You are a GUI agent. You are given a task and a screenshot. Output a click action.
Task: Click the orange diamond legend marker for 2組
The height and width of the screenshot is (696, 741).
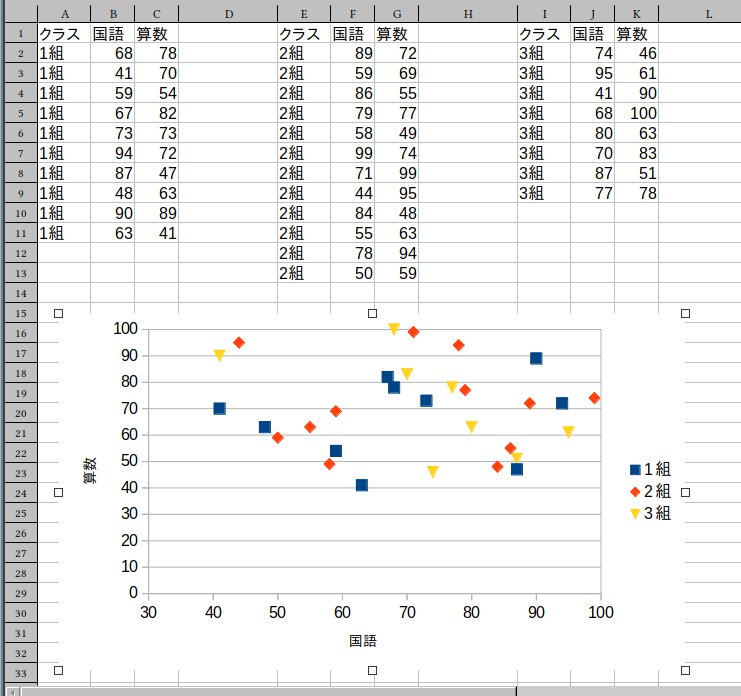(635, 491)
